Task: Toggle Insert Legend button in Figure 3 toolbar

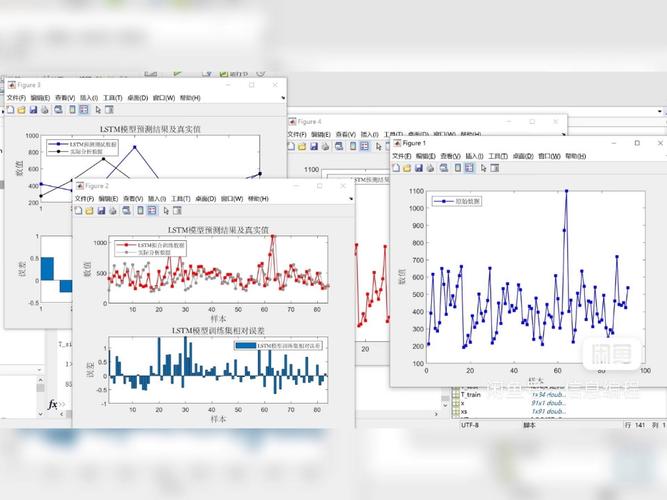Action: 84,110
